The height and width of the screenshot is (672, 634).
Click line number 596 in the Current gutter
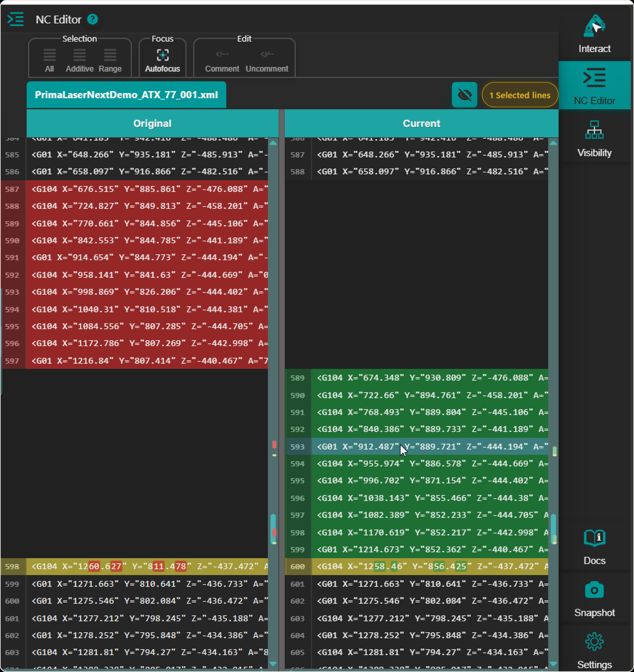(x=297, y=498)
